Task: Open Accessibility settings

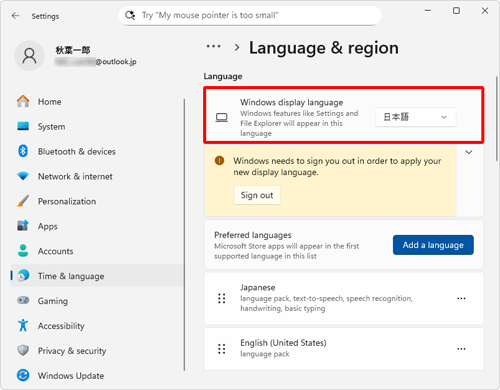Action: click(x=97, y=325)
